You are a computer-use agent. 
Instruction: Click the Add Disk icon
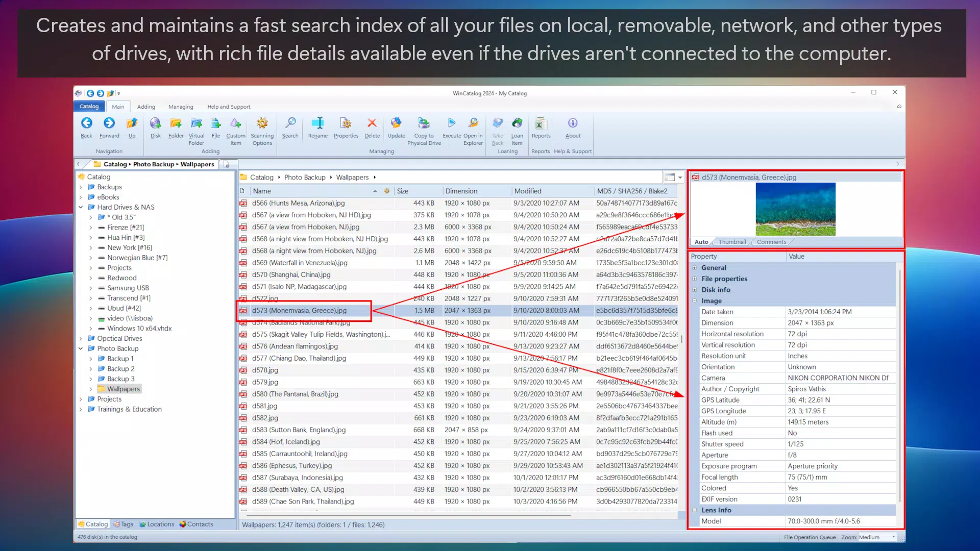pyautogui.click(x=155, y=123)
